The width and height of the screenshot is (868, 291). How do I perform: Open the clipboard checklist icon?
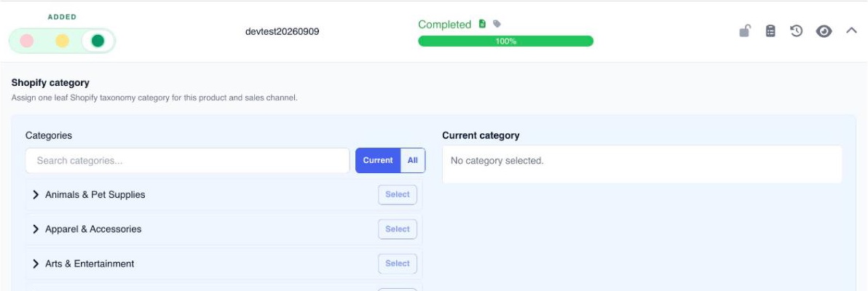pos(770,31)
